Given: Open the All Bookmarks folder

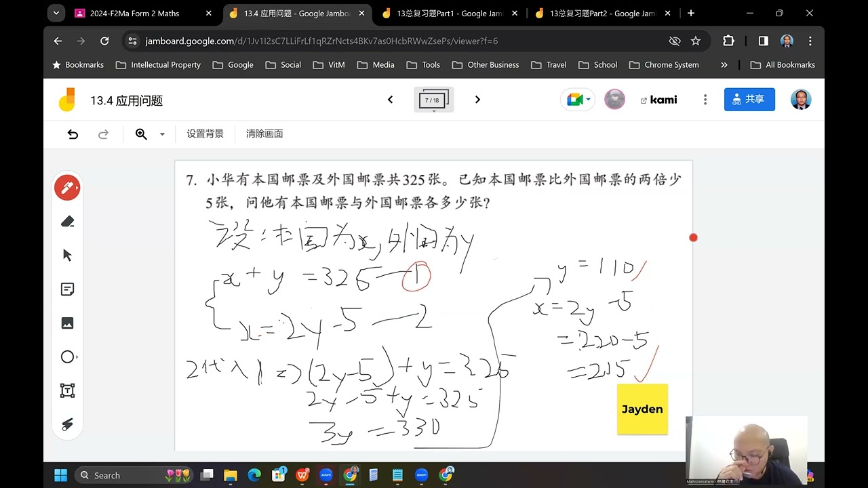Looking at the screenshot, I should [783, 65].
